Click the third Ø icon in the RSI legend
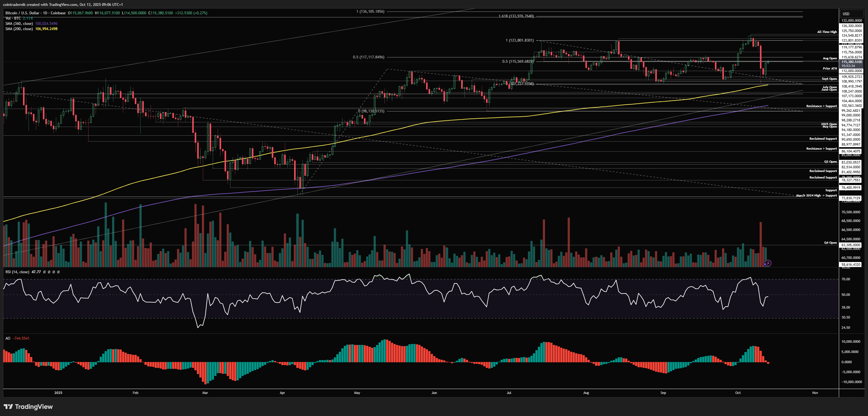Viewport: 868px width, 416px height. point(54,272)
